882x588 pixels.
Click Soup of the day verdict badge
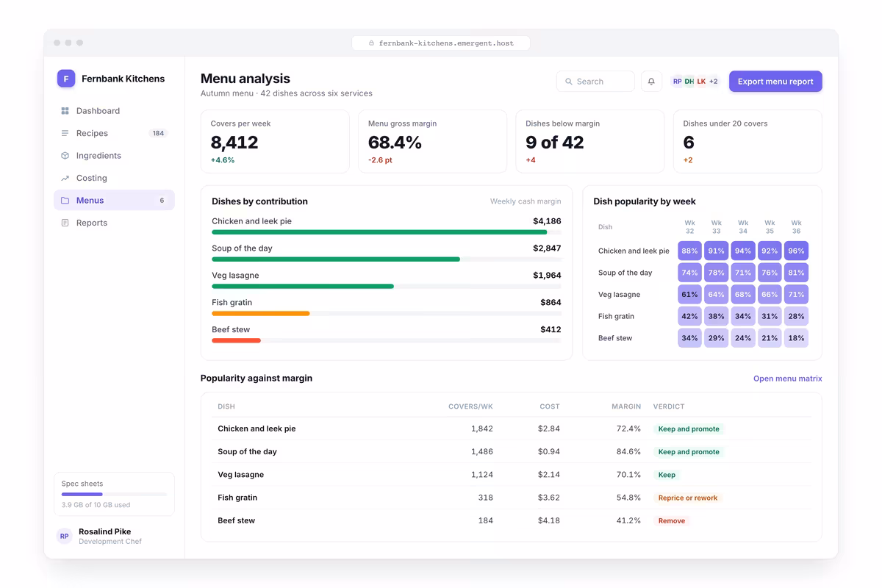689,452
